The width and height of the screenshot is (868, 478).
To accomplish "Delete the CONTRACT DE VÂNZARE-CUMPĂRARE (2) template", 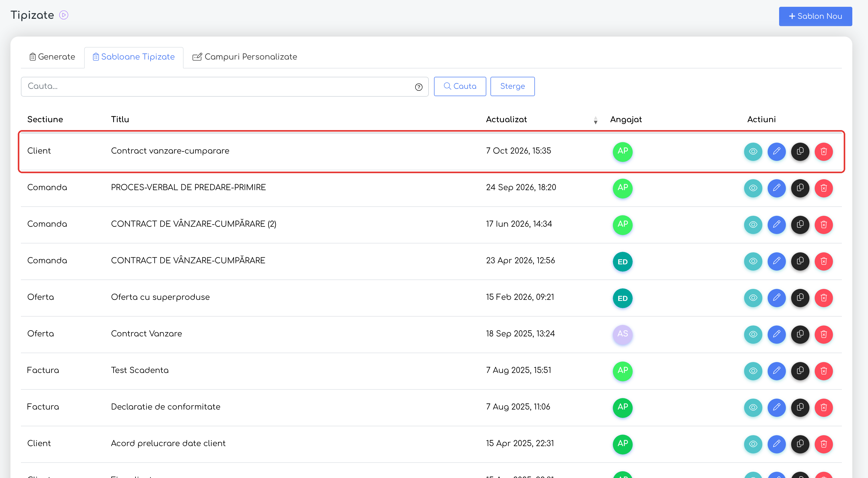I will pos(824,225).
